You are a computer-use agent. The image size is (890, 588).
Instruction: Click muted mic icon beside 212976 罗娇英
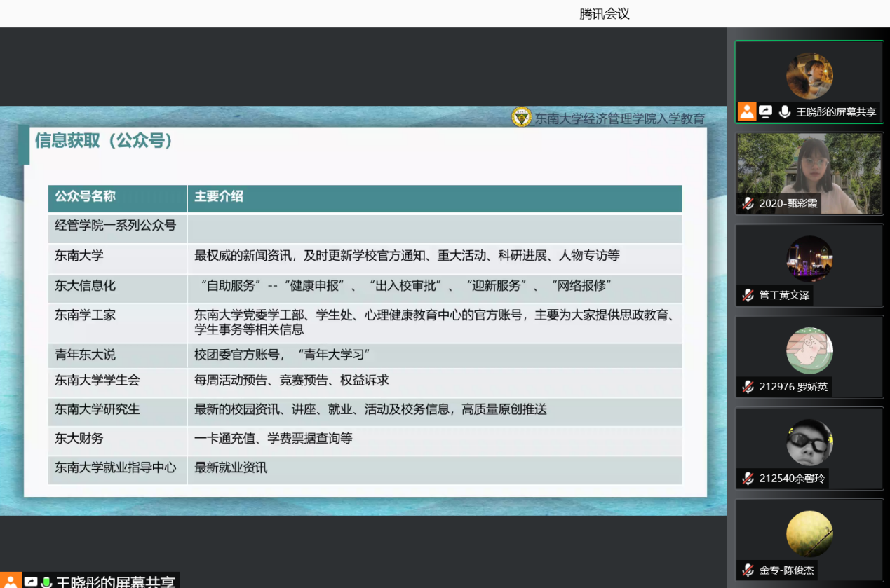(x=748, y=387)
